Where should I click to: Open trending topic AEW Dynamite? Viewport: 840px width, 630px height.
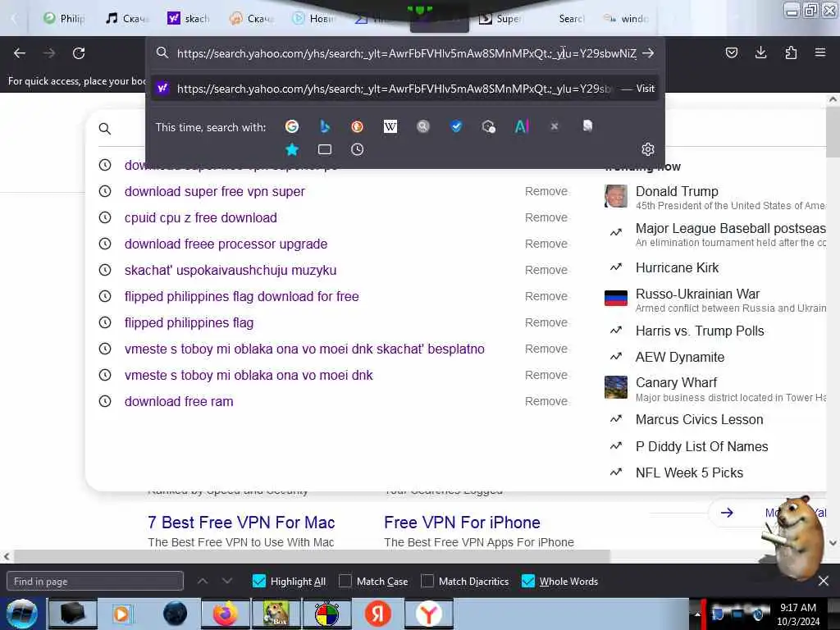coord(680,357)
